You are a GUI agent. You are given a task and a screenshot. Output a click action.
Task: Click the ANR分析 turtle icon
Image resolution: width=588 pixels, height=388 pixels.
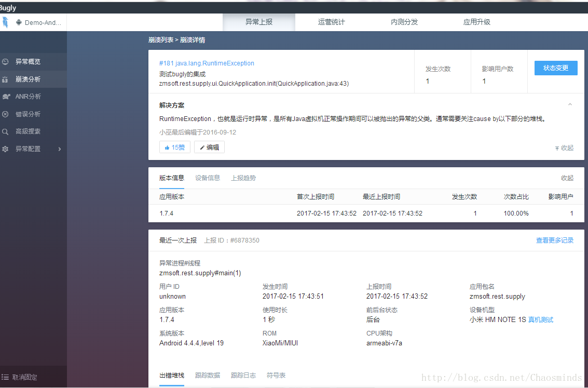coord(6,97)
